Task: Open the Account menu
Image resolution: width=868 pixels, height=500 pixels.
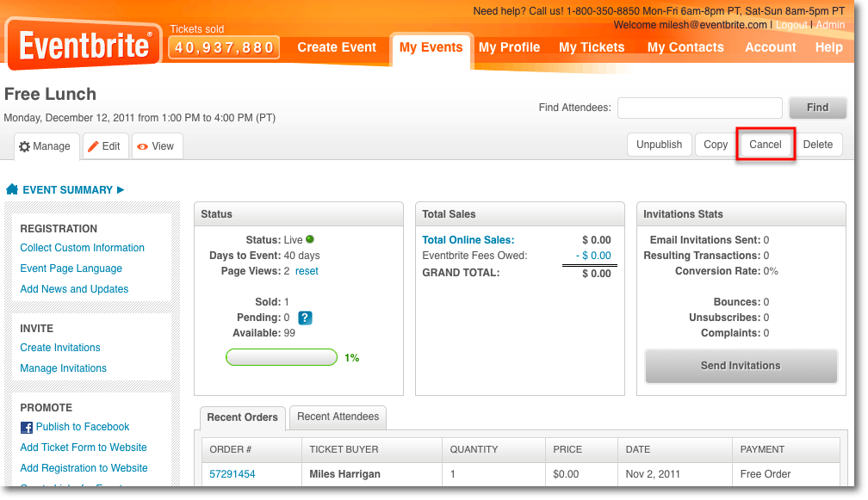Action: coord(771,47)
